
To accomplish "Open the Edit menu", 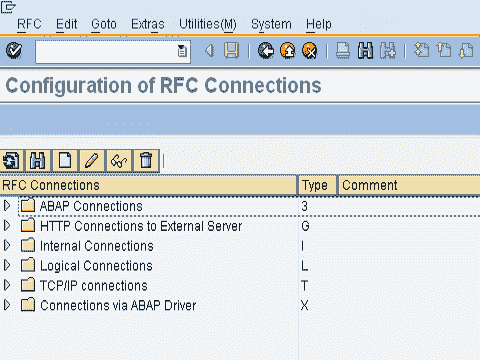I will click(x=66, y=24).
